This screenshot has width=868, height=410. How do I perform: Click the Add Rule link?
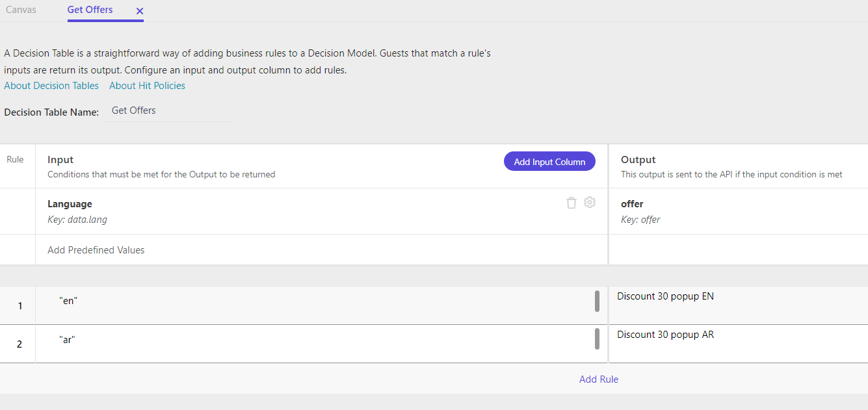[x=598, y=379]
